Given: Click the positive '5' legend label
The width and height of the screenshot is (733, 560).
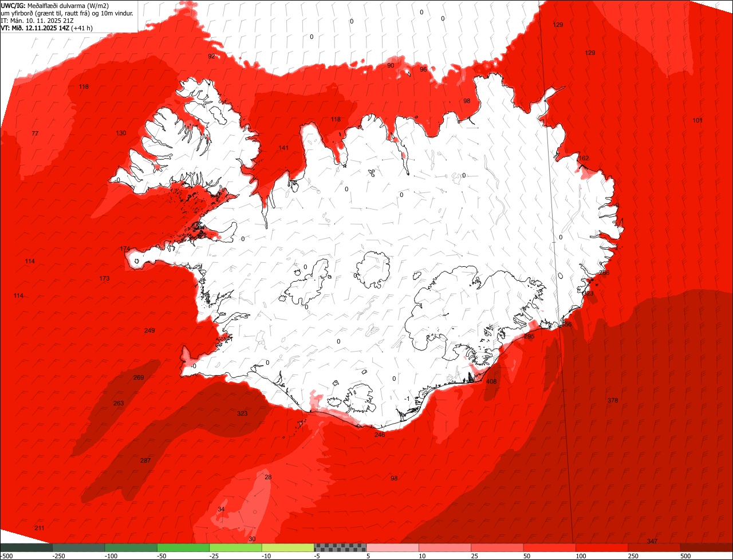Looking at the screenshot, I should pos(368,556).
